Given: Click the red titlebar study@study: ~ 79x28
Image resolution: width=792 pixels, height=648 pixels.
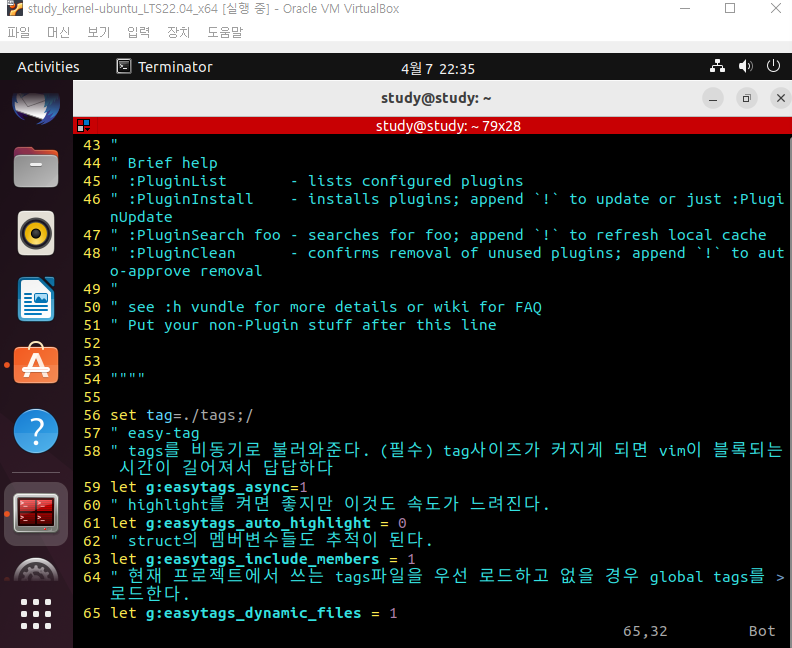Looking at the screenshot, I should point(448,126).
